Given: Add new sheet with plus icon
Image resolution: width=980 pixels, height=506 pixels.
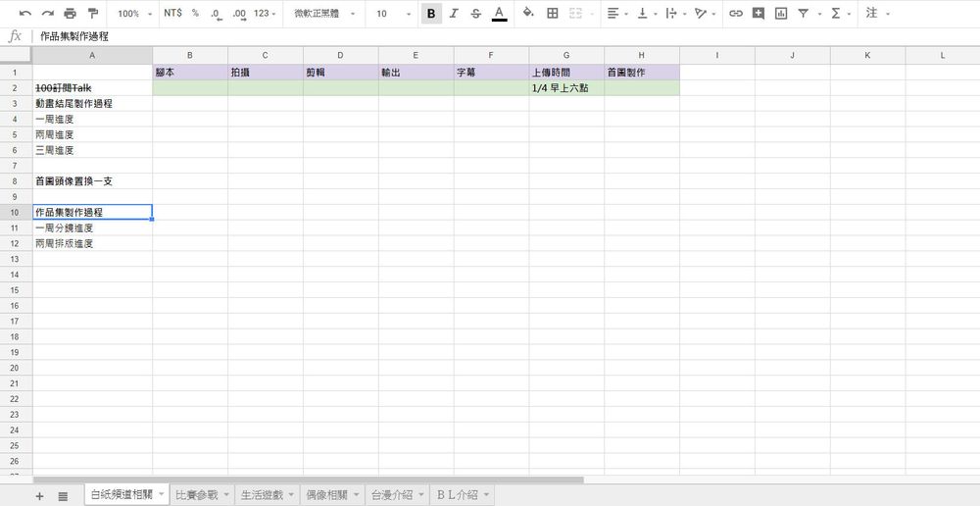Looking at the screenshot, I should (40, 496).
